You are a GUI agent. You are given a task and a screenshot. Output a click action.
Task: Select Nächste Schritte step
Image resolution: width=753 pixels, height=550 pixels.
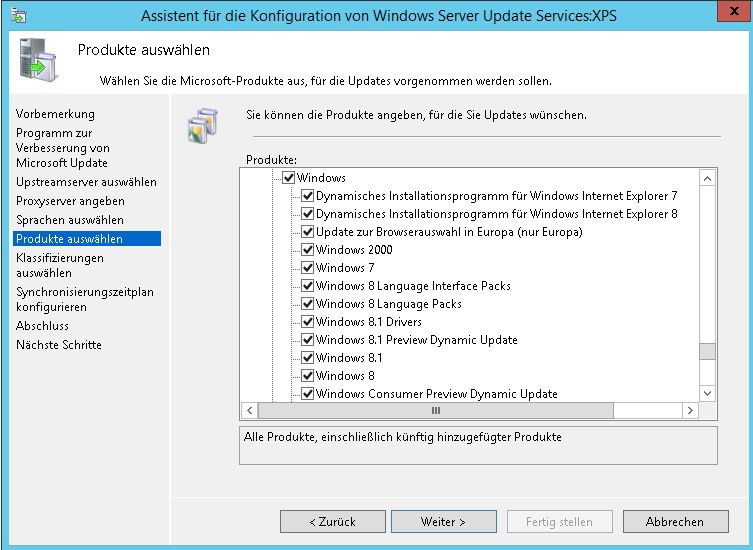point(59,345)
